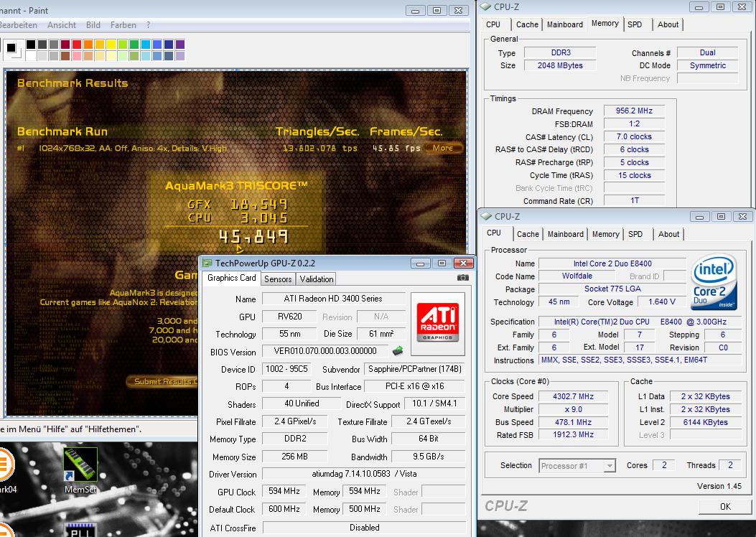The width and height of the screenshot is (756, 537).
Task: Close the GPU-Z window
Action: [x=463, y=263]
